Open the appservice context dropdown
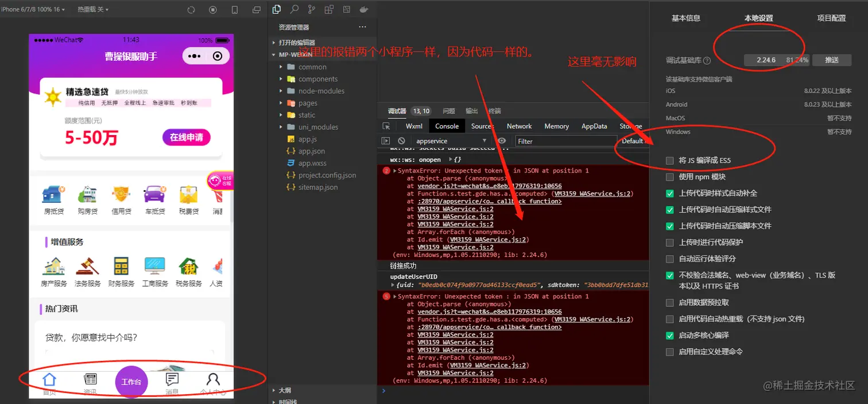The height and width of the screenshot is (404, 868). (451, 141)
